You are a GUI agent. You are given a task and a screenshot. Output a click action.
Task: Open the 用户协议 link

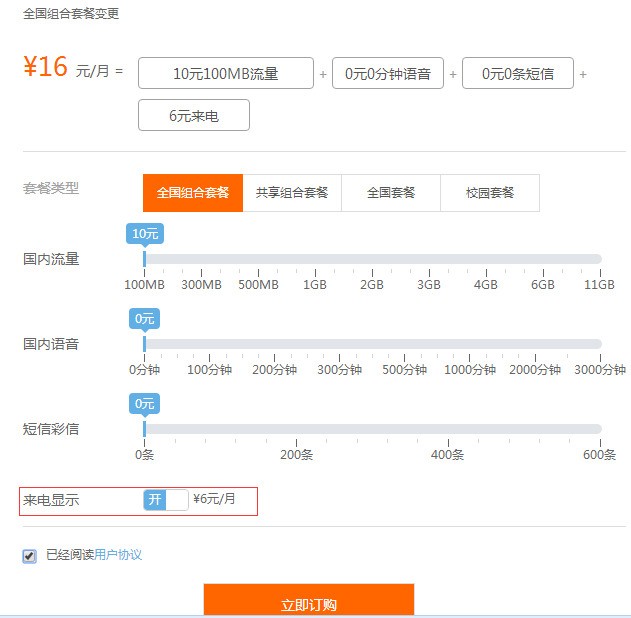[118, 555]
